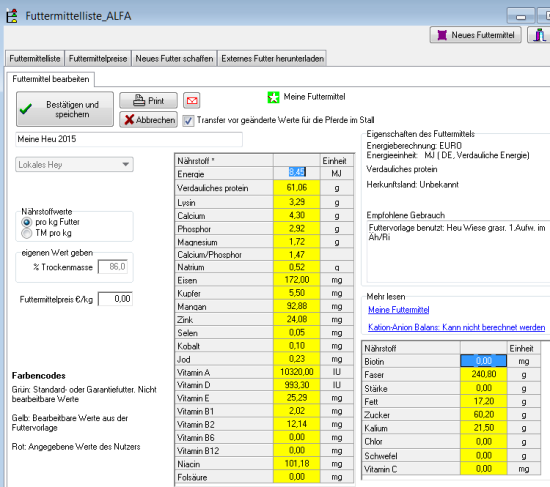Click the Vitamin D value 993,30
The width and height of the screenshot is (550, 487).
click(297, 385)
